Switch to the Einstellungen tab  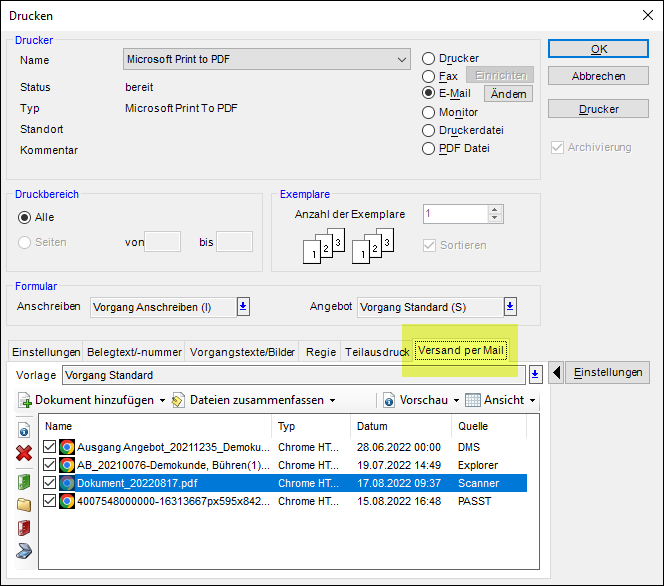(46, 352)
